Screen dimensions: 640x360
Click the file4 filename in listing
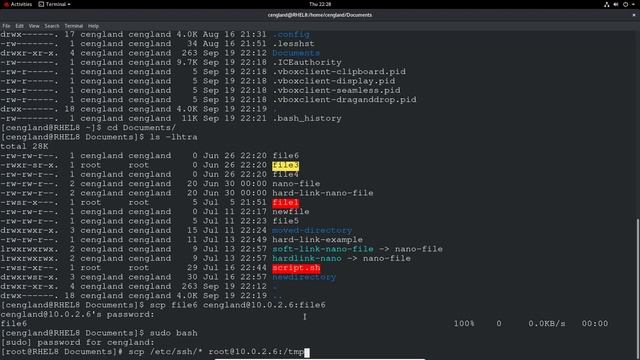point(286,175)
